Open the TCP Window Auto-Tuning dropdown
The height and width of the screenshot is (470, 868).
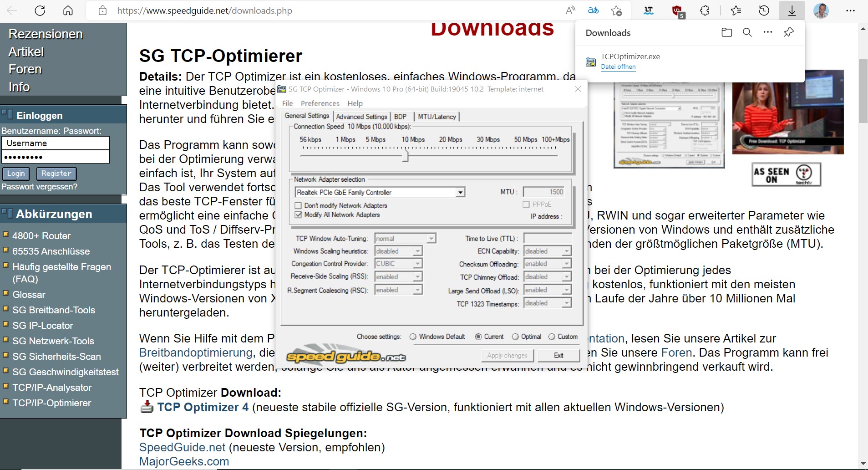point(431,239)
